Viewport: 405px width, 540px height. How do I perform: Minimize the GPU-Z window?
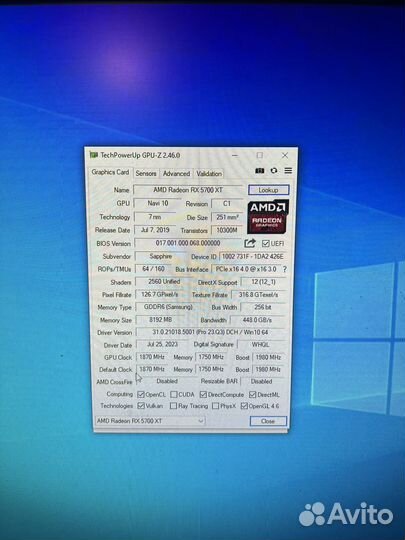tap(235, 155)
